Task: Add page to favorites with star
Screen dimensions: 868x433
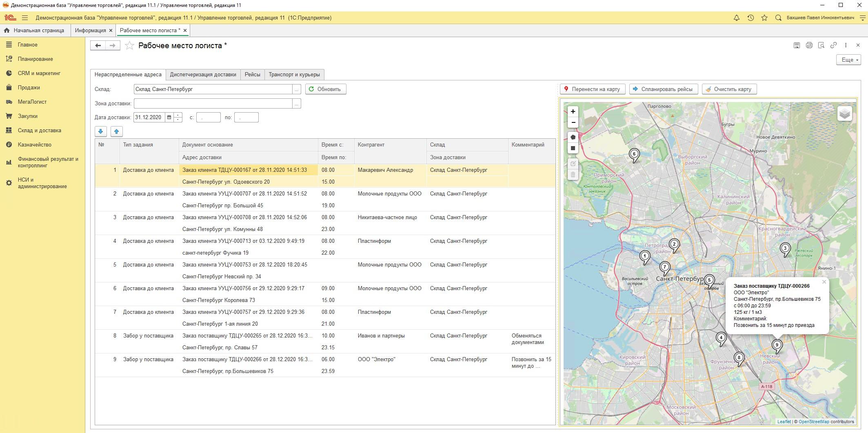Action: (x=129, y=46)
